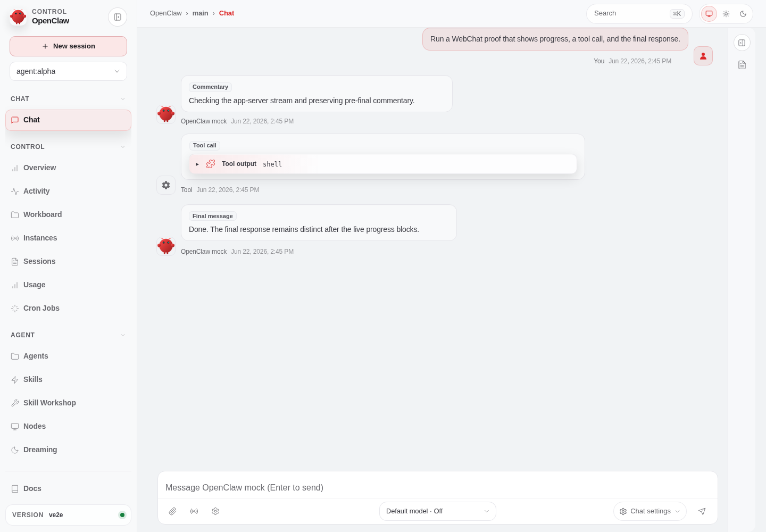Click the puzzle piece Tool output icon
This screenshot has height=532, width=766.
(211, 164)
